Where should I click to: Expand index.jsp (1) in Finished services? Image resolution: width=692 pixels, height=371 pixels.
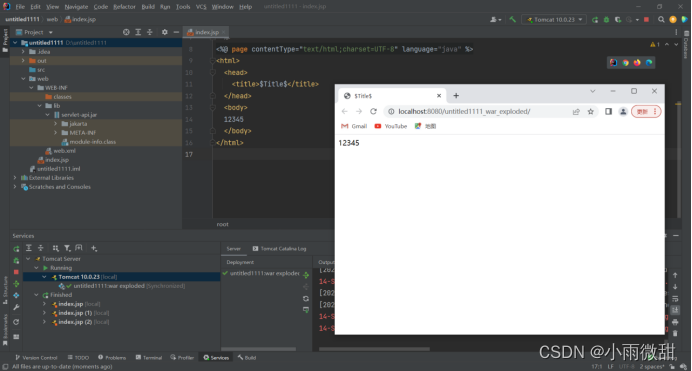coord(45,313)
